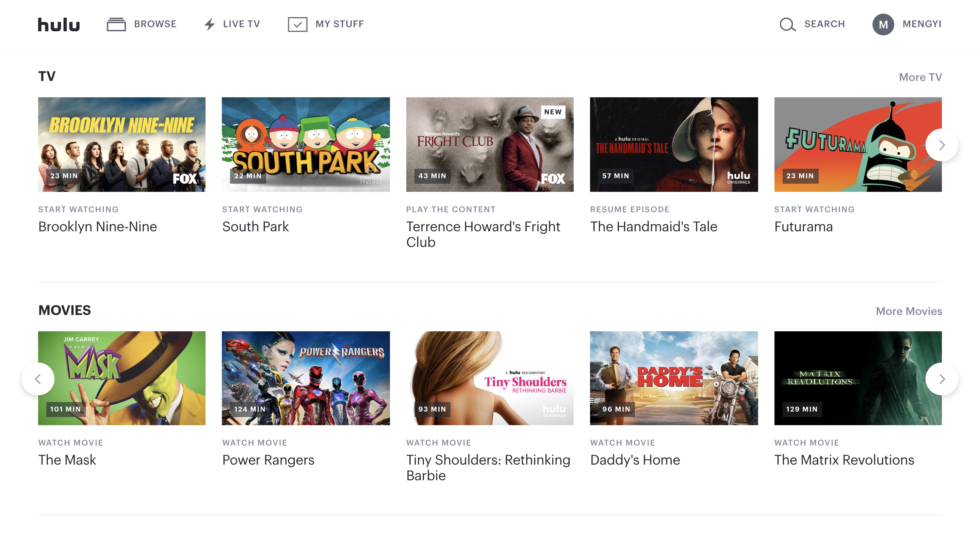
Task: Open profile via M avatar icon
Action: [883, 24]
